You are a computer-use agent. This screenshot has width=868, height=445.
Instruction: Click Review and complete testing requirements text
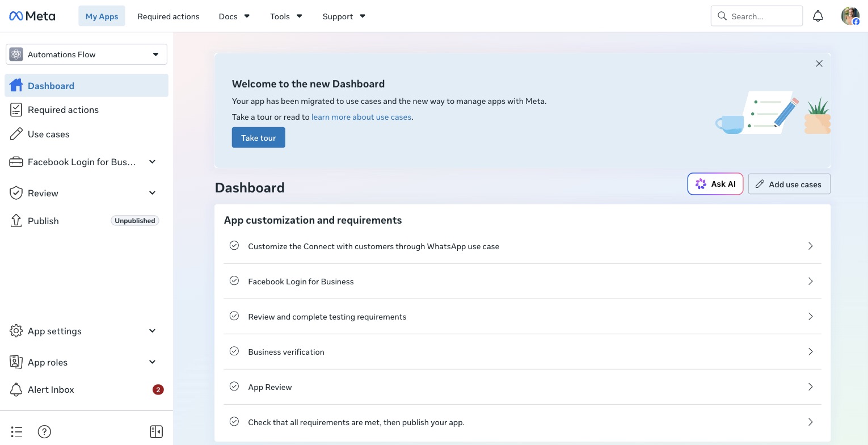pyautogui.click(x=327, y=317)
